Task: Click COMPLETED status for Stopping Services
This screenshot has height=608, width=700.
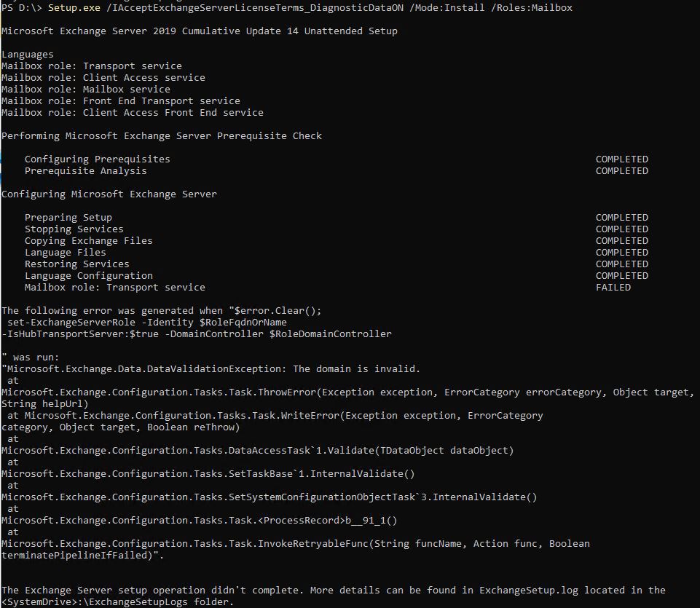Action: click(622, 229)
